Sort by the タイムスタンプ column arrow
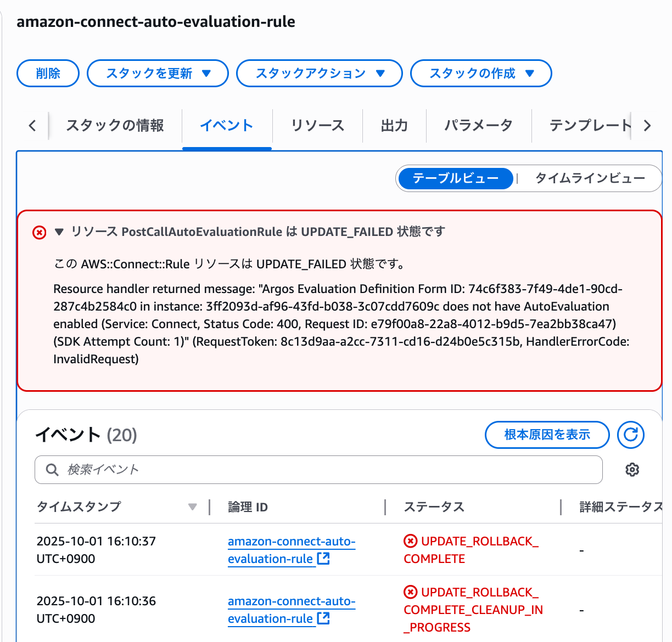This screenshot has height=642, width=672. (192, 507)
